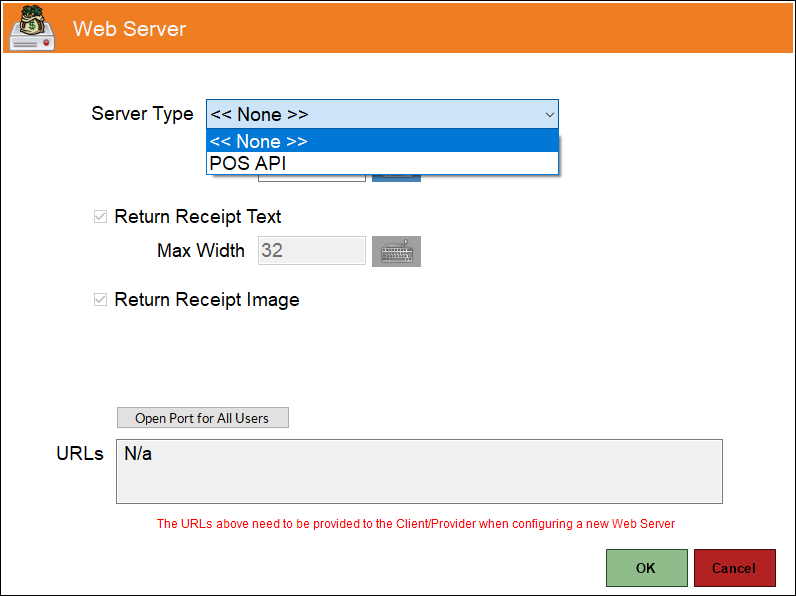This screenshot has width=796, height=596.
Task: Click inside the URLs text box showing N/a
Action: click(419, 471)
